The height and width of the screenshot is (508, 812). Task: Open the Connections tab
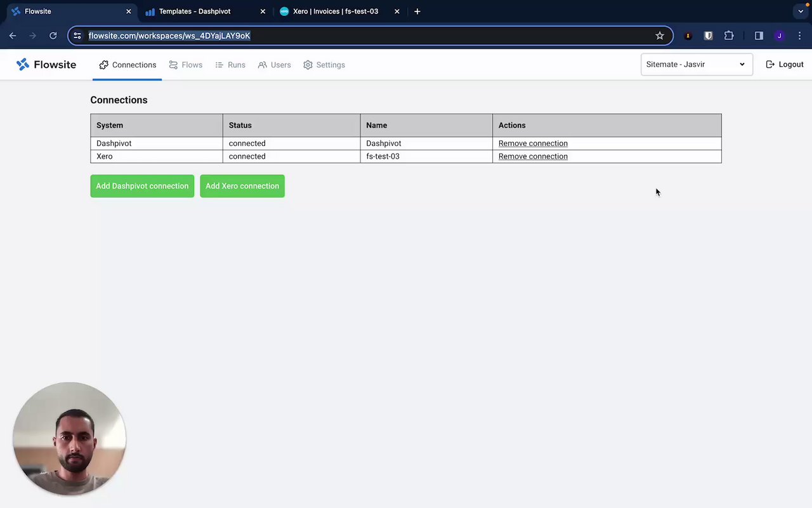click(128, 65)
